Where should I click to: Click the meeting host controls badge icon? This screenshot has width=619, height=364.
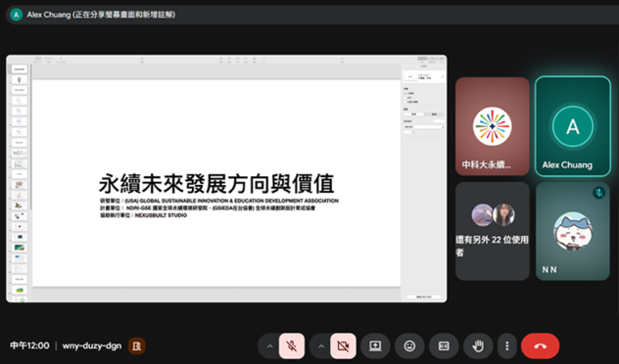point(136,345)
